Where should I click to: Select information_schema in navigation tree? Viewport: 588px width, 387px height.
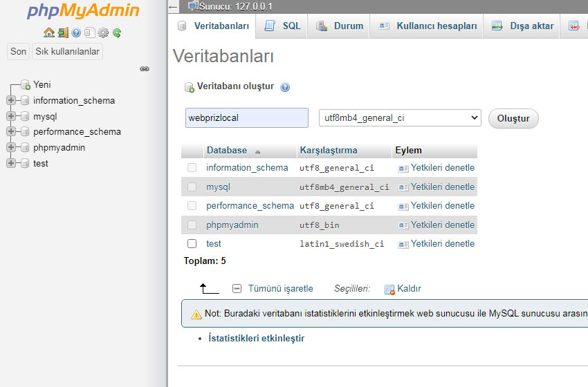(74, 100)
